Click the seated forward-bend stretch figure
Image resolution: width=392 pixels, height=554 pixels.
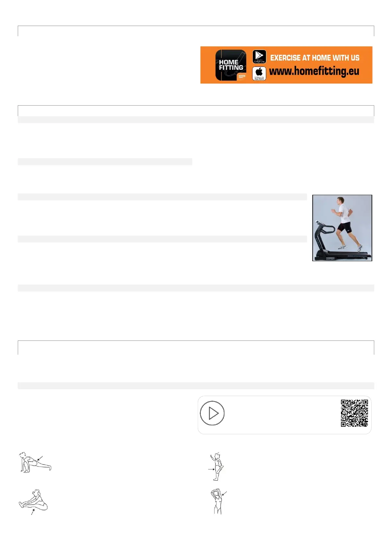pos(34,501)
